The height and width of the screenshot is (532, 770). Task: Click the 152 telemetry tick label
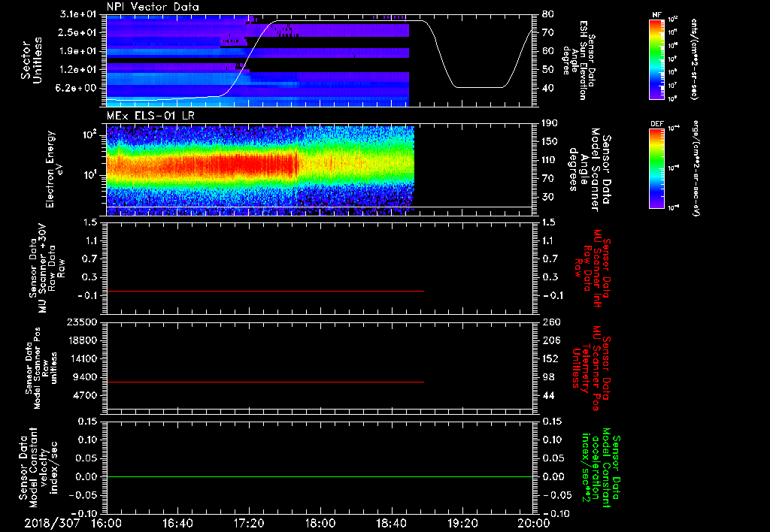(x=551, y=358)
